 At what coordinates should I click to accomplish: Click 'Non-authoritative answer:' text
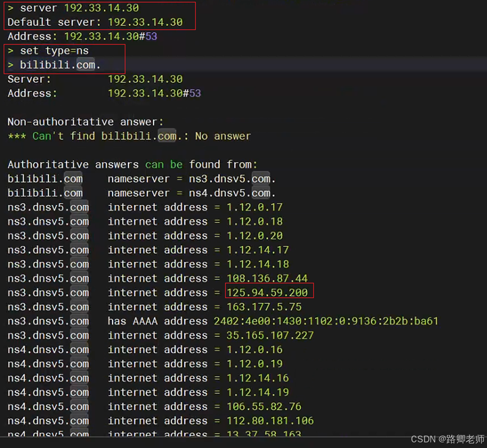(x=86, y=122)
